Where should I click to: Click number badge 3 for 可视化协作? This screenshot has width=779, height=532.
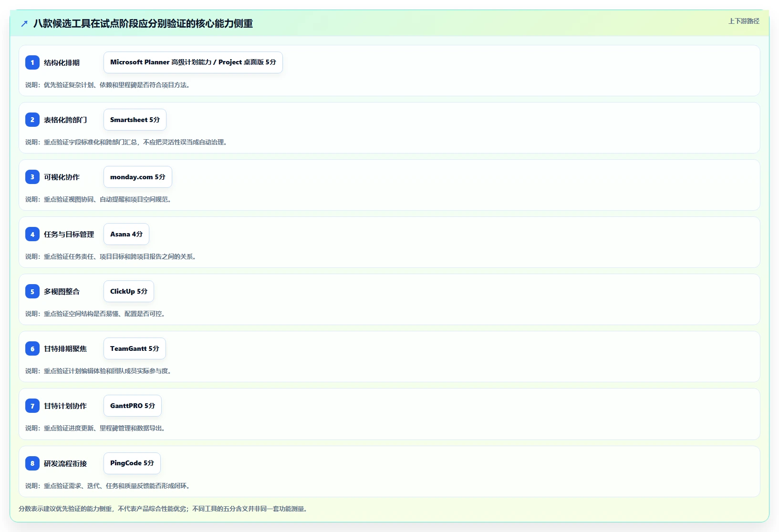click(x=32, y=177)
